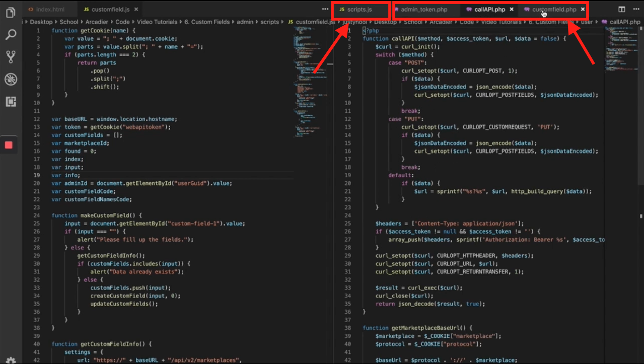Close the callAPI.php tab
The image size is (644, 364).
click(512, 9)
